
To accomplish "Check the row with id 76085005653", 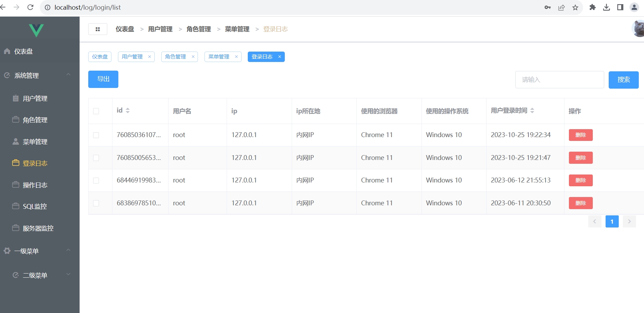I will click(x=96, y=158).
